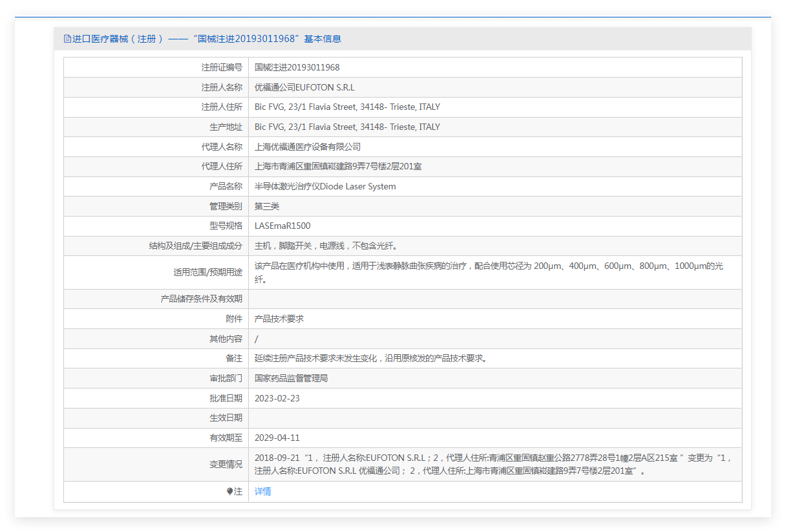Click the 备注 label
This screenshot has width=786, height=532.
tap(234, 359)
